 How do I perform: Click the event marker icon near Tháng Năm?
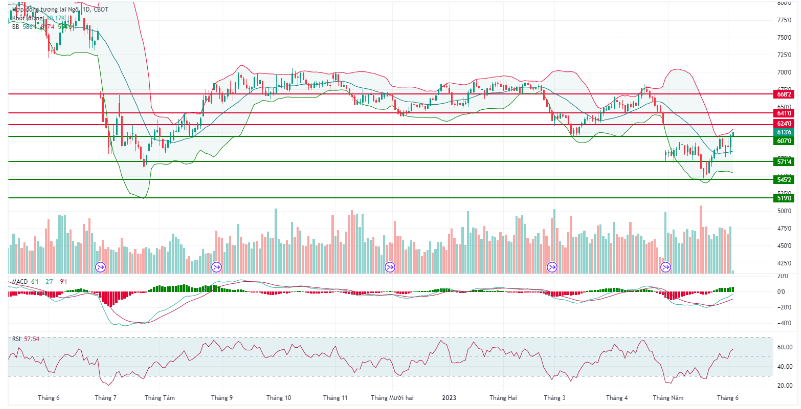click(666, 267)
